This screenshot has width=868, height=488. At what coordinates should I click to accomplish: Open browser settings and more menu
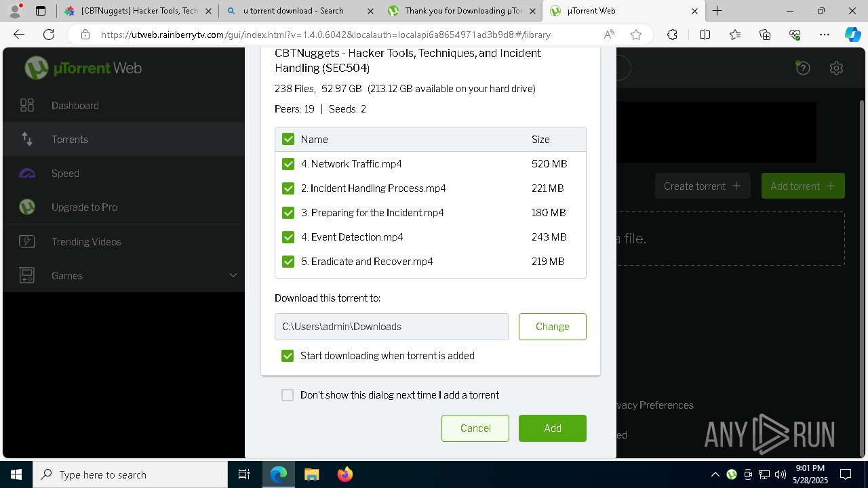pyautogui.click(x=825, y=35)
